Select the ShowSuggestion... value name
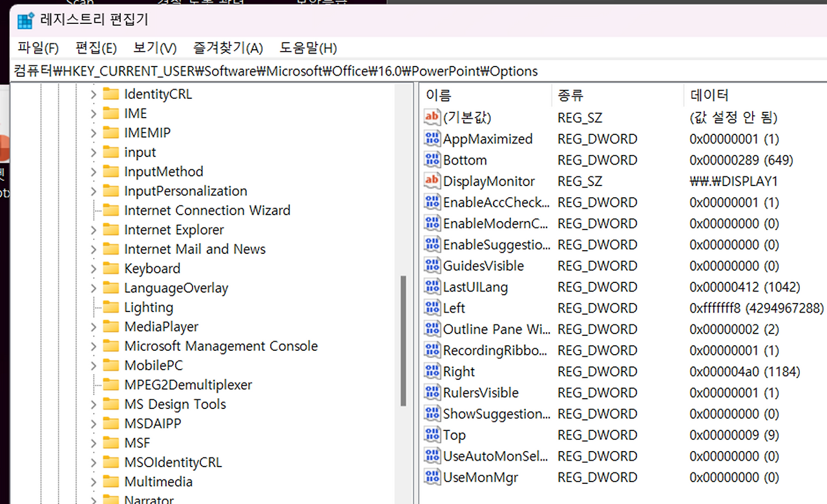The image size is (827, 504). (x=496, y=414)
